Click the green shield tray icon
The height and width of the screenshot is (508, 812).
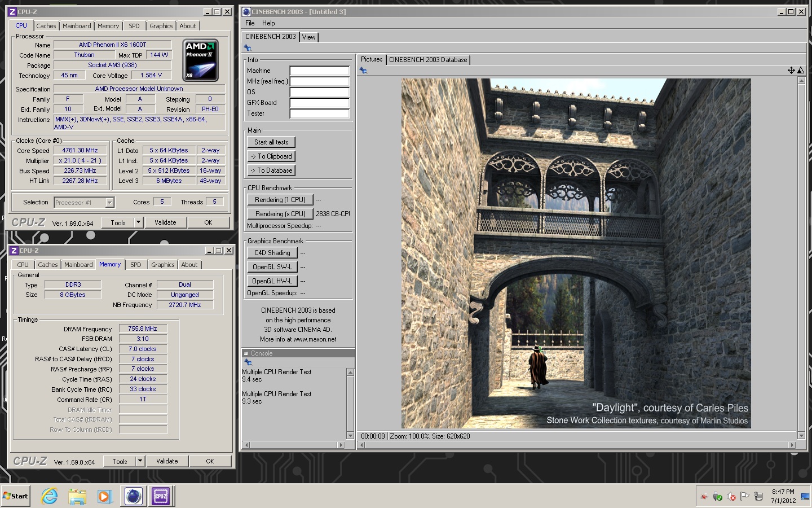(718, 497)
